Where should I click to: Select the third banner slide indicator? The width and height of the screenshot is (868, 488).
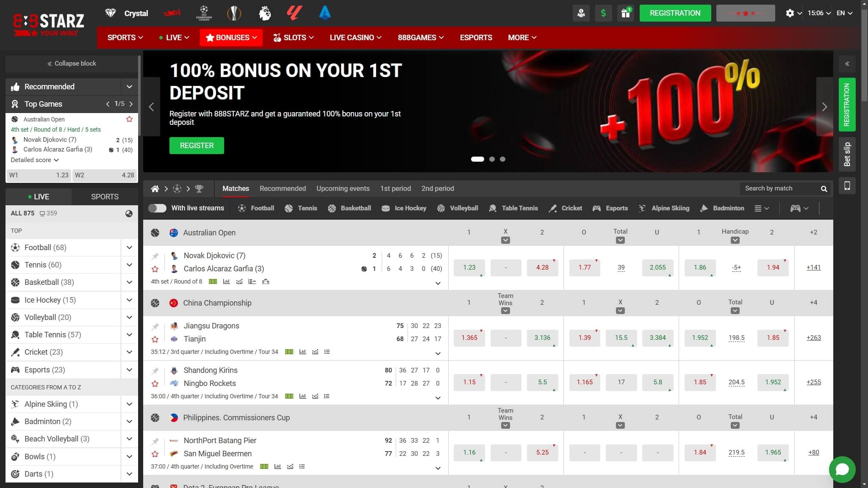coord(502,160)
